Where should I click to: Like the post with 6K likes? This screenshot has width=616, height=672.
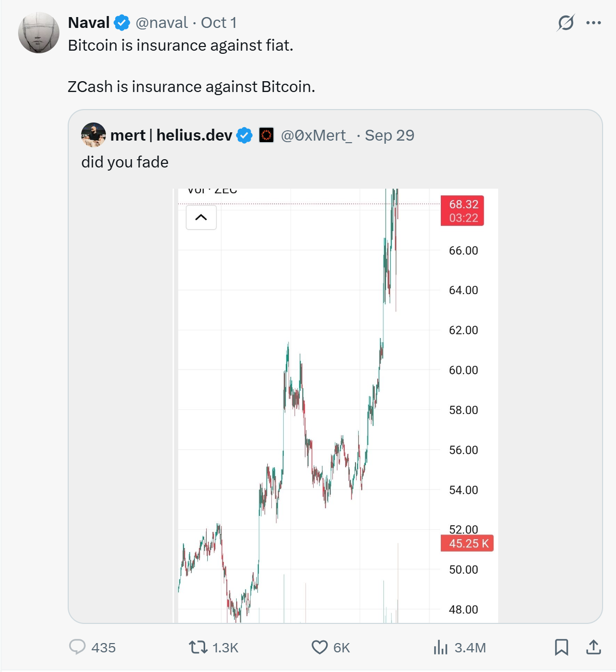[x=320, y=647]
